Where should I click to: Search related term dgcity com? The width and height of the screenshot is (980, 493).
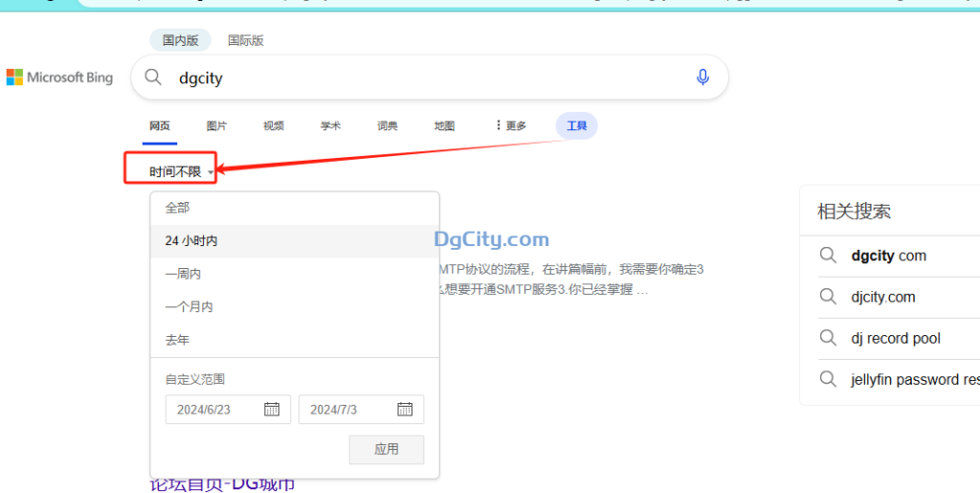(x=888, y=256)
